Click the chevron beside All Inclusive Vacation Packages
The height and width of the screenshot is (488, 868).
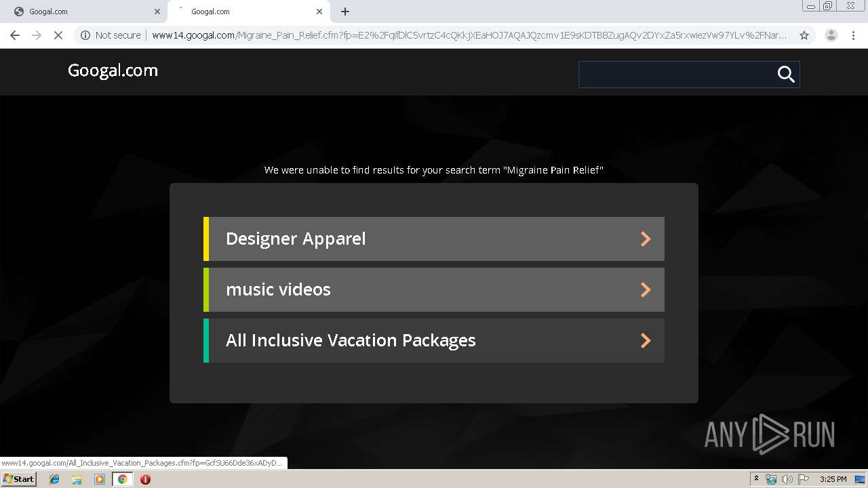point(646,340)
